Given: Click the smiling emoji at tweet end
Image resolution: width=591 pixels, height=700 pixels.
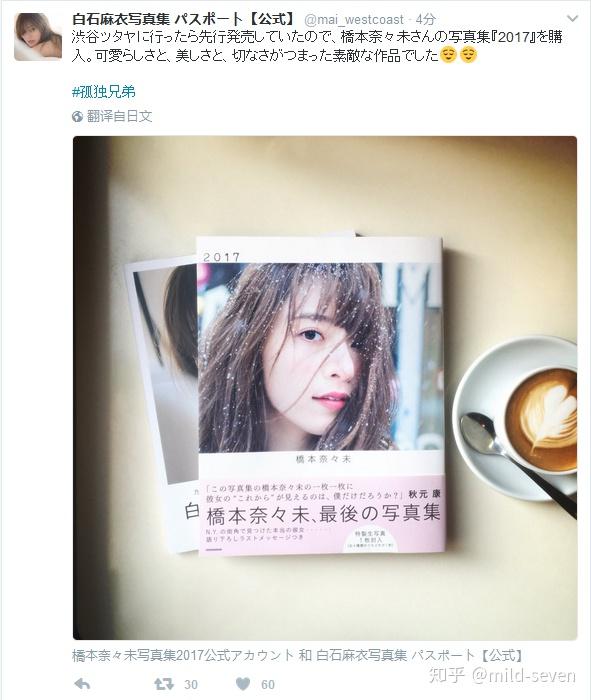Looking at the screenshot, I should tap(469, 55).
